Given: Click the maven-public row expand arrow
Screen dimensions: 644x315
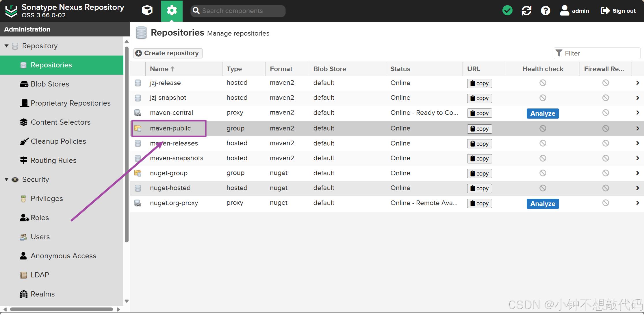Looking at the screenshot, I should pos(637,128).
